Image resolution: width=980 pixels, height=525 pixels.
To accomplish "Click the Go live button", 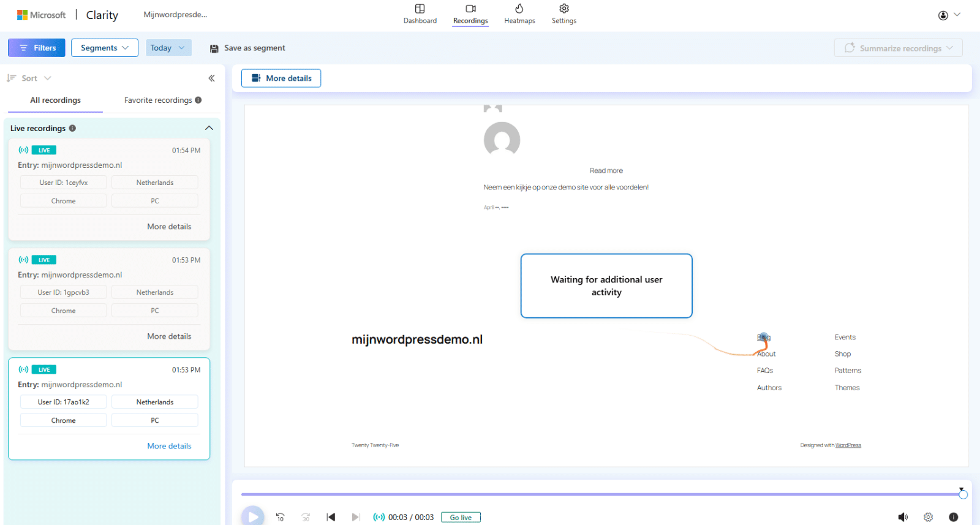I will point(461,518).
